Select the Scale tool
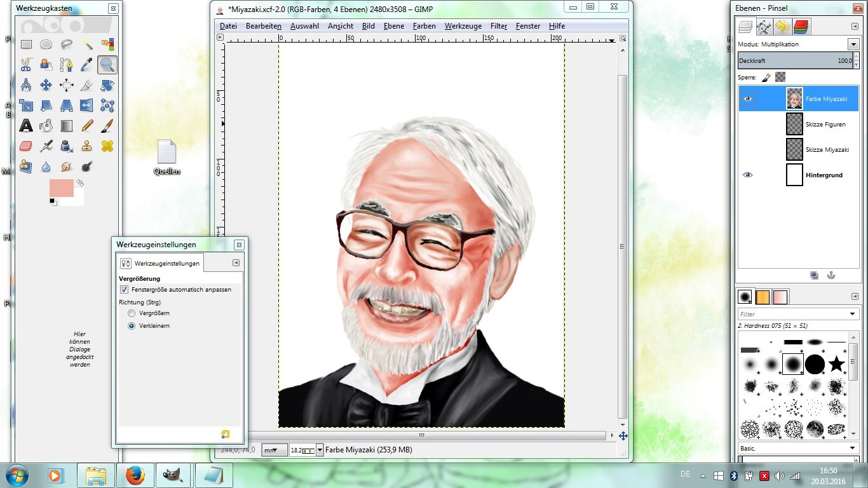868x488 pixels. [26, 105]
